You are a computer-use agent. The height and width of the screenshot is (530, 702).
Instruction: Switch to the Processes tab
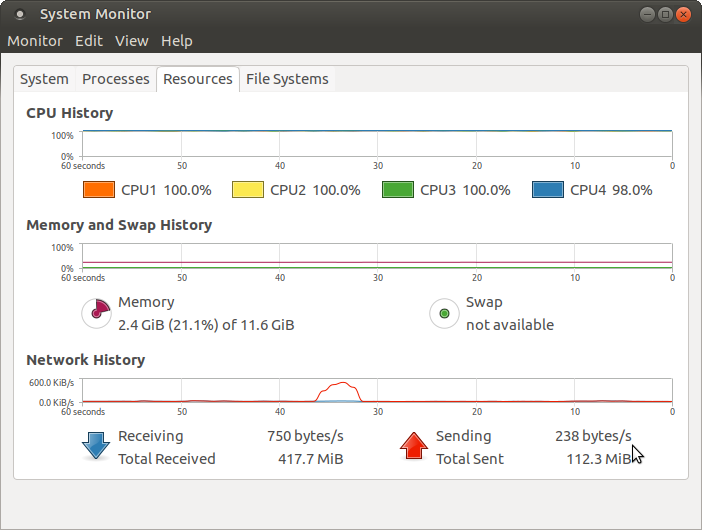(x=116, y=79)
